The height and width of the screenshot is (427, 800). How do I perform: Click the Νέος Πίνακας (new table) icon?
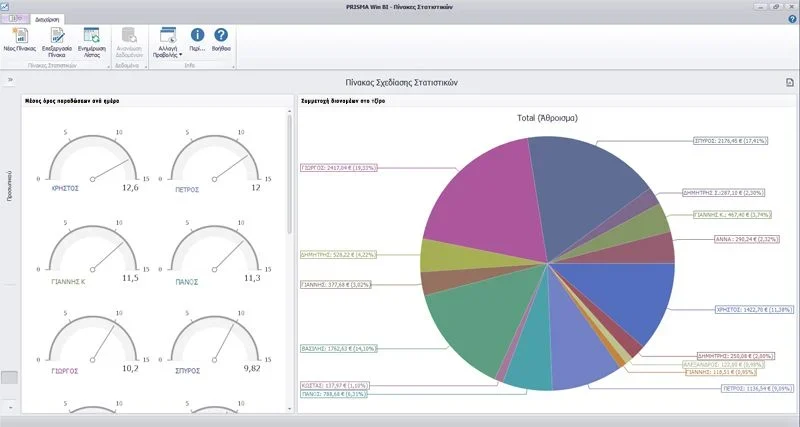(x=20, y=36)
